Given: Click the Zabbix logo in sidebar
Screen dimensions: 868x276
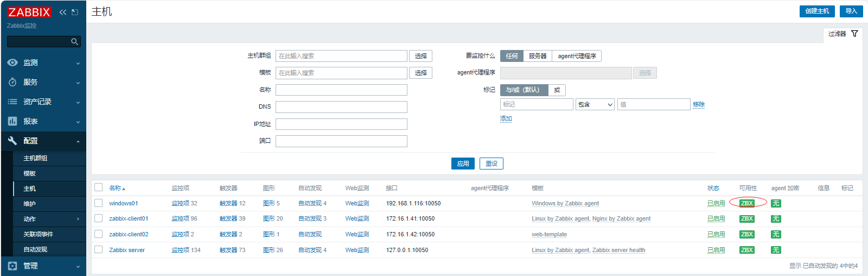Looking at the screenshot, I should pos(29,12).
